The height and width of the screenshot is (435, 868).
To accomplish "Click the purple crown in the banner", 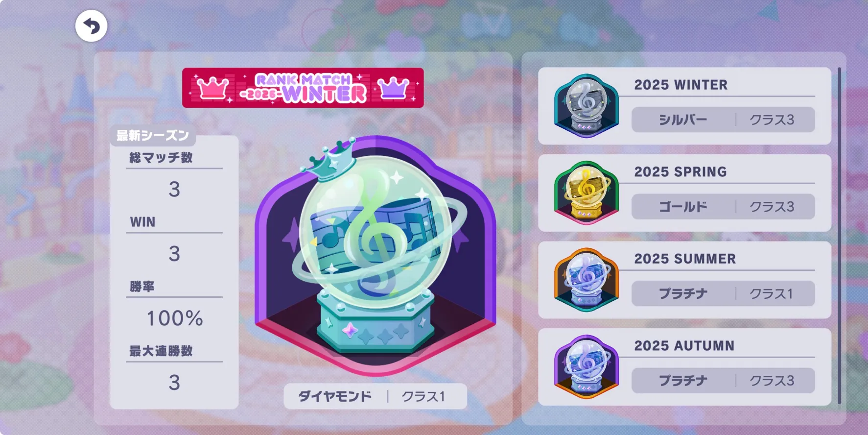I will coord(393,88).
